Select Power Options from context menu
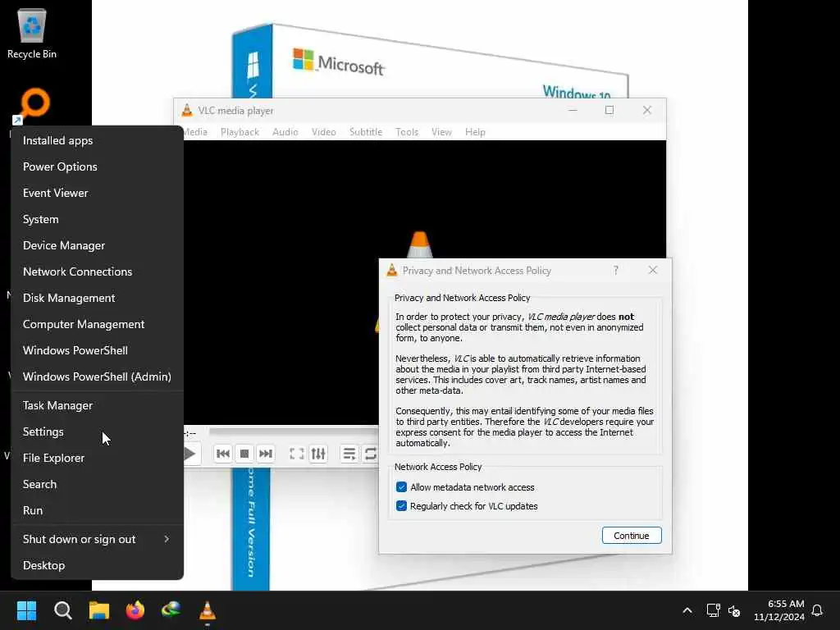Viewport: 840px width, 630px height. 97,167
